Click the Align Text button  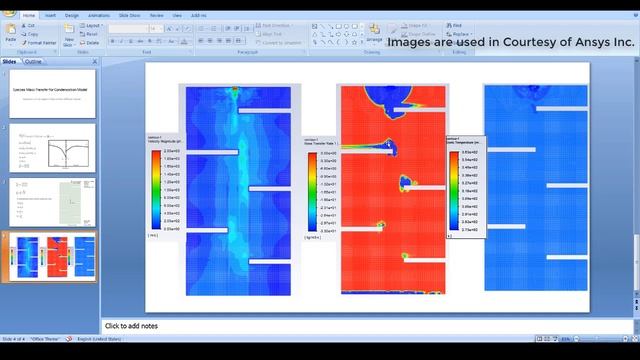(x=269, y=34)
